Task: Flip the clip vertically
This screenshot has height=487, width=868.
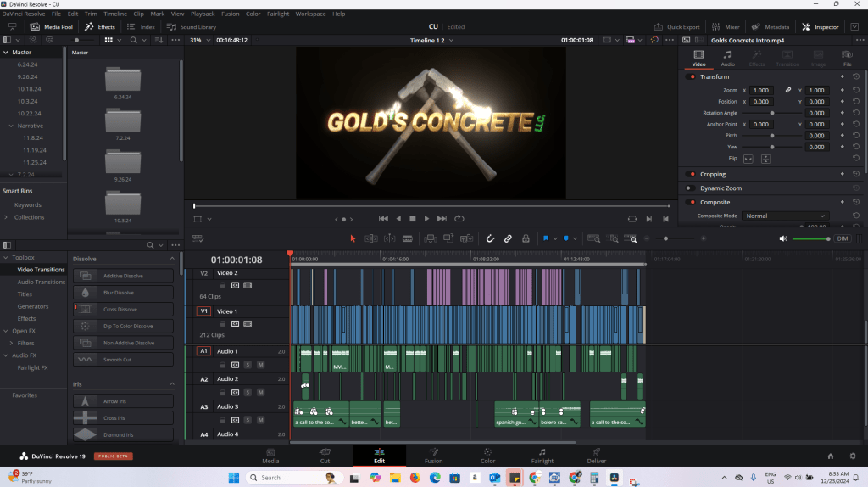Action: pos(765,159)
